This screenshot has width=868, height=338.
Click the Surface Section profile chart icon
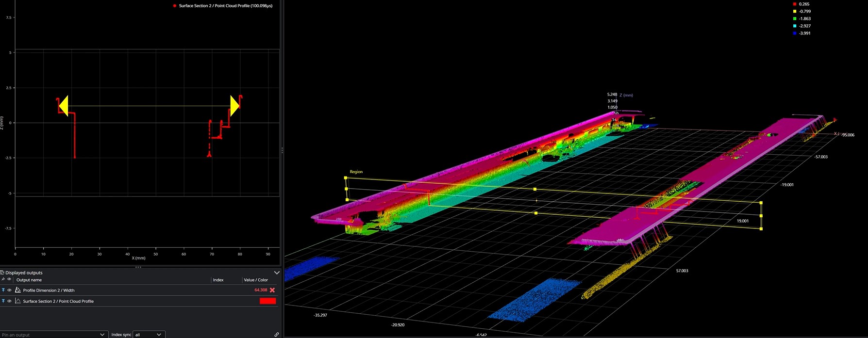(x=18, y=301)
